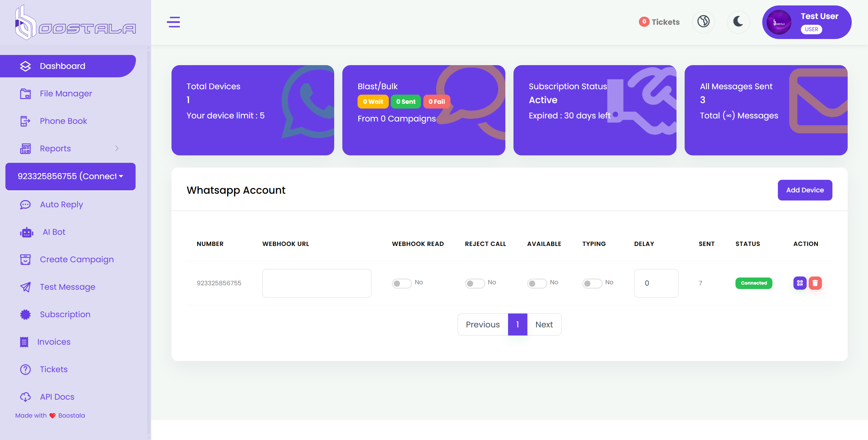Toggle dark mode moon icon
The width and height of the screenshot is (868, 440).
point(738,22)
